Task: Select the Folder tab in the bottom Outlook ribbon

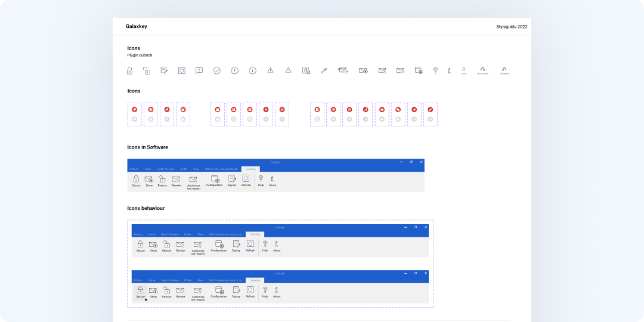Action: coord(188,280)
